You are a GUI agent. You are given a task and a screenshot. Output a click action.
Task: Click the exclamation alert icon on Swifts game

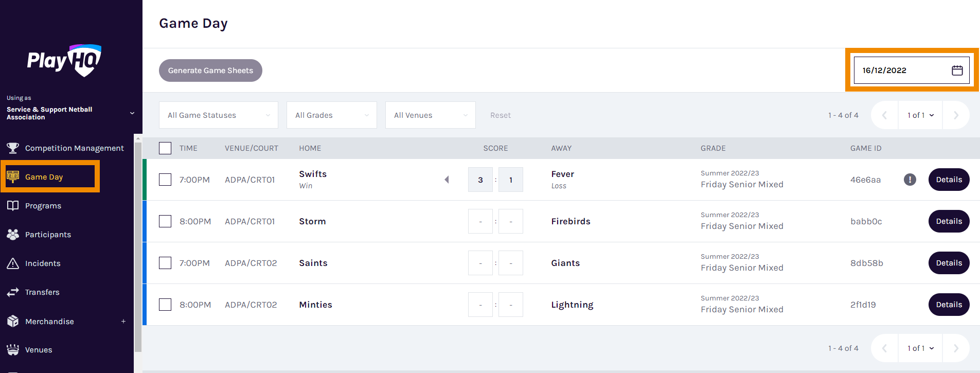click(910, 180)
